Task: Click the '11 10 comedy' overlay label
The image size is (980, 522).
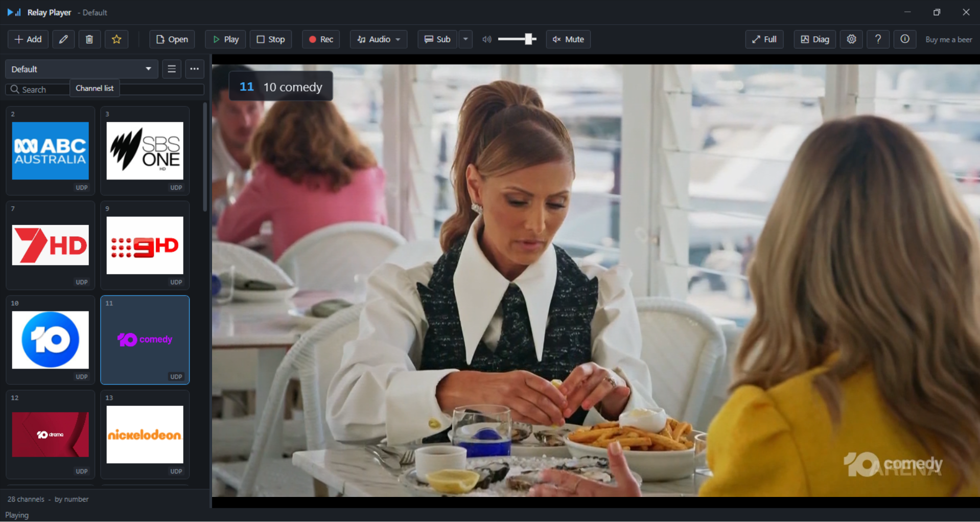Action: coord(281,86)
